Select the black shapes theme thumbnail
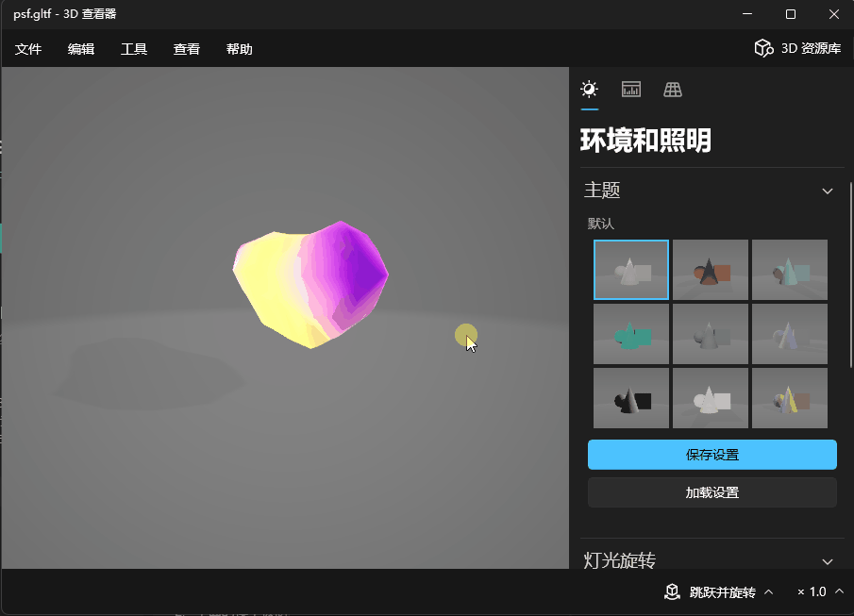Viewport: 854px width, 616px height. 630,398
